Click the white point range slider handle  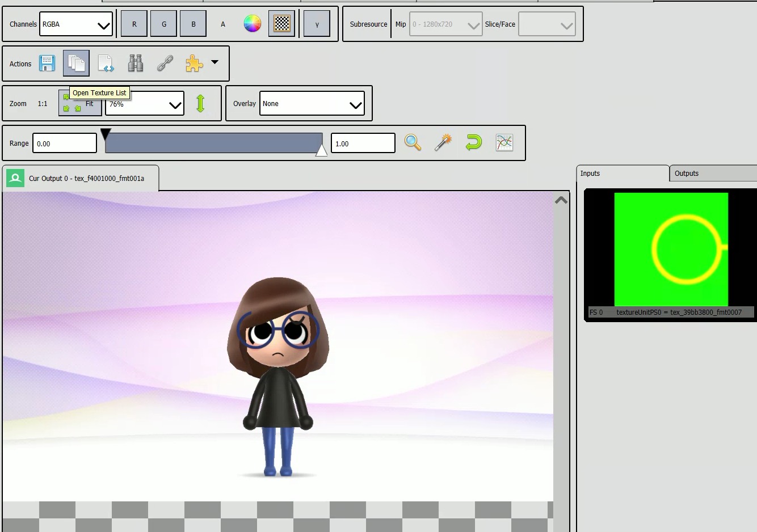point(321,150)
